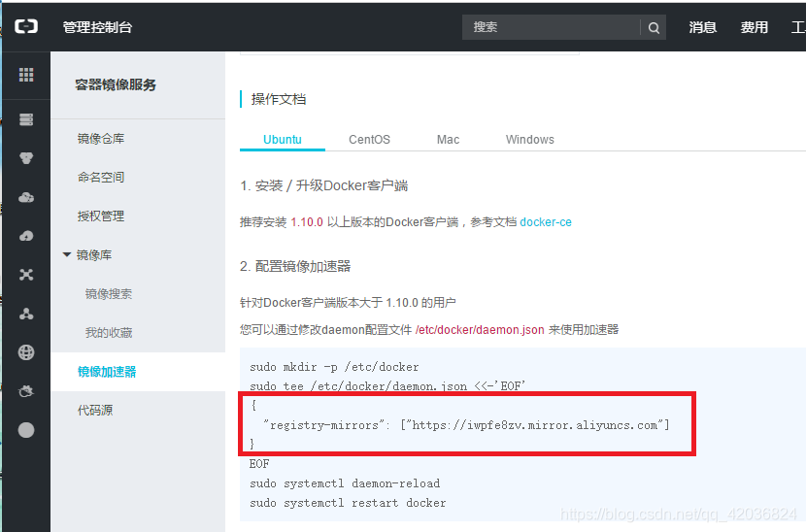Image resolution: width=806 pixels, height=532 pixels.
Task: Open 授权管理 in sidebar
Action: [101, 216]
